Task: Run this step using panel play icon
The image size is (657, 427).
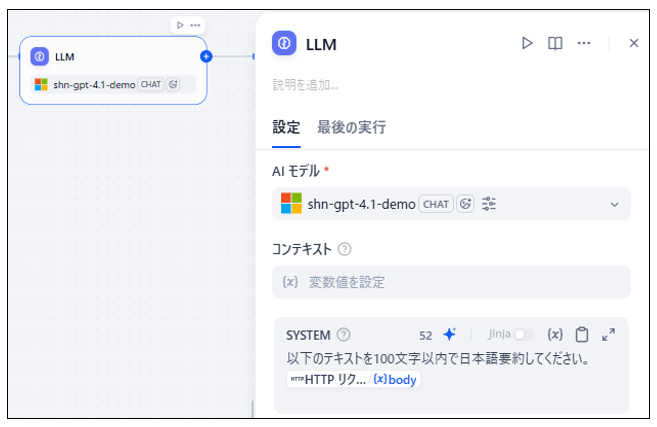Action: pyautogui.click(x=527, y=43)
